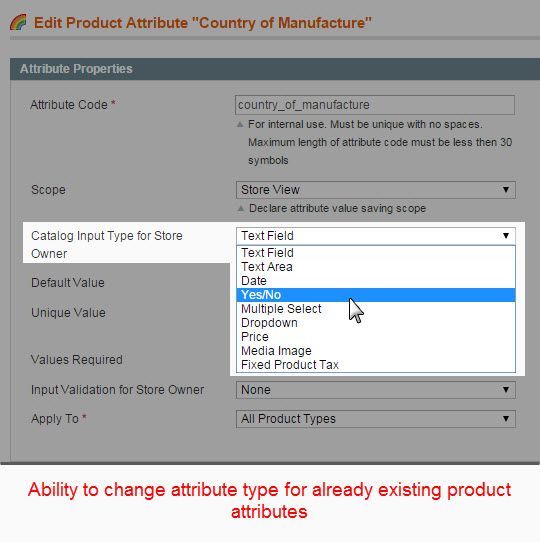The image size is (540, 542).
Task: Click the Catalog Input Type for Store Owner label
Action: pos(107,245)
